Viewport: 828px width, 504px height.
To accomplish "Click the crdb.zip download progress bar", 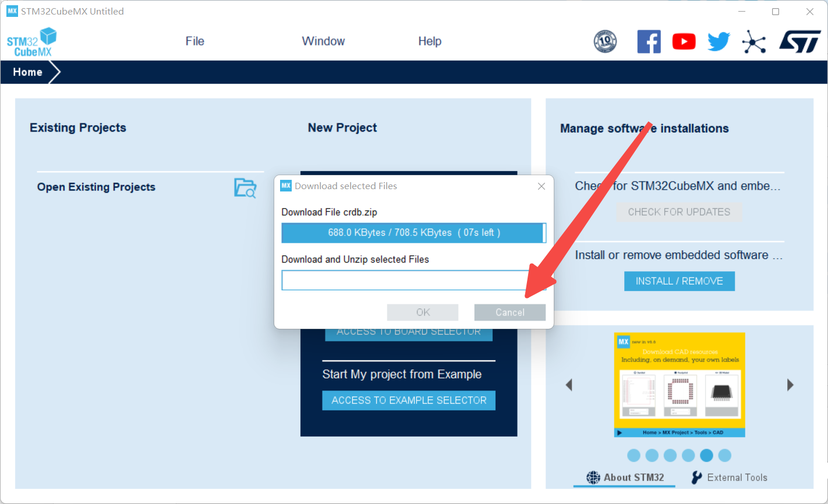I will [414, 233].
